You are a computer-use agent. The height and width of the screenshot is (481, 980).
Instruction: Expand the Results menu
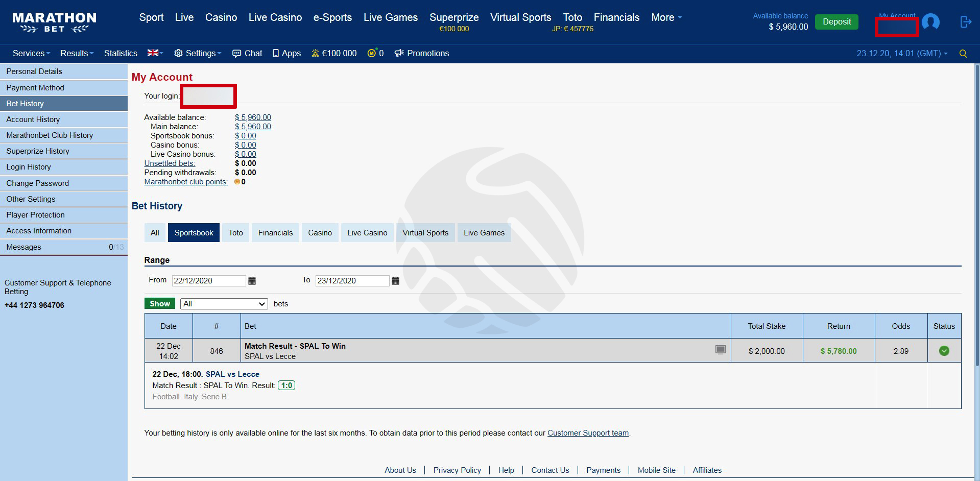(77, 53)
